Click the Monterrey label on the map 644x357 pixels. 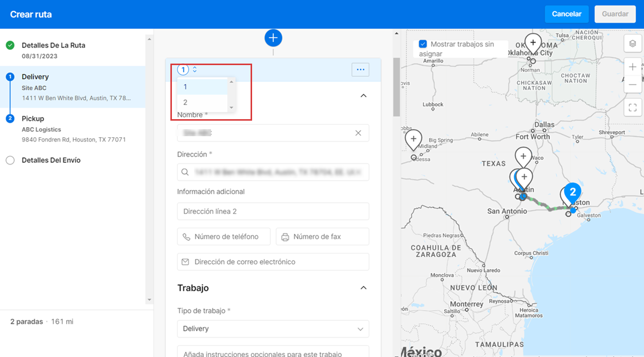(x=466, y=304)
